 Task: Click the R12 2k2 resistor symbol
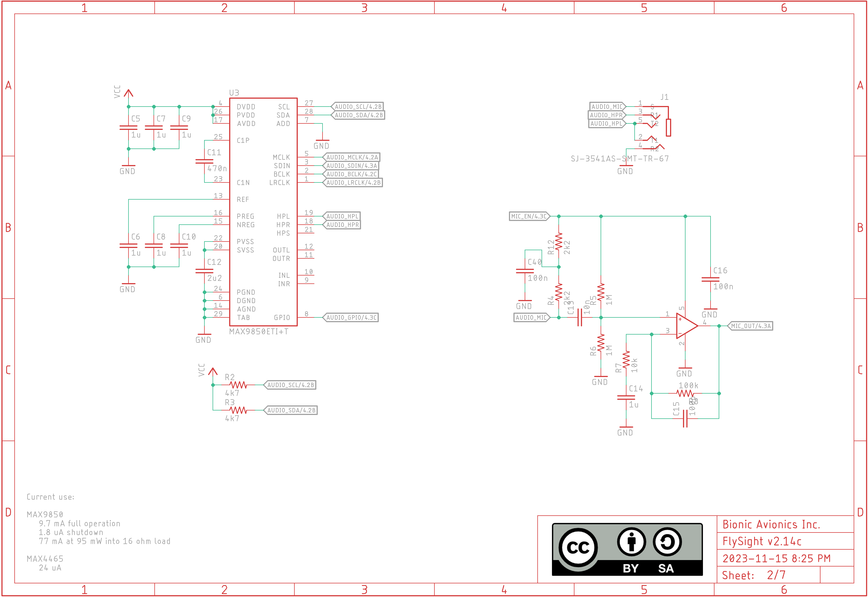tap(558, 242)
